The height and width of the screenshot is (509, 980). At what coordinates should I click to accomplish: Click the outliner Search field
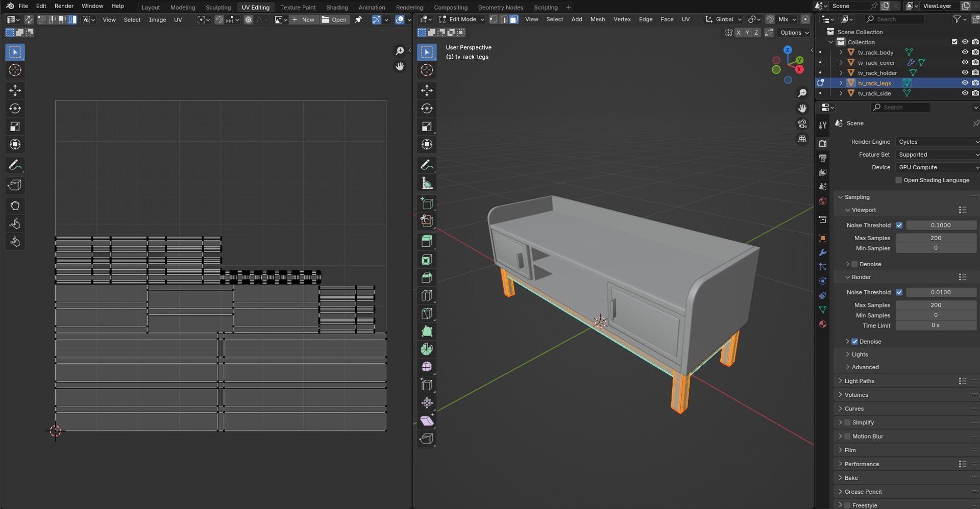(894, 19)
